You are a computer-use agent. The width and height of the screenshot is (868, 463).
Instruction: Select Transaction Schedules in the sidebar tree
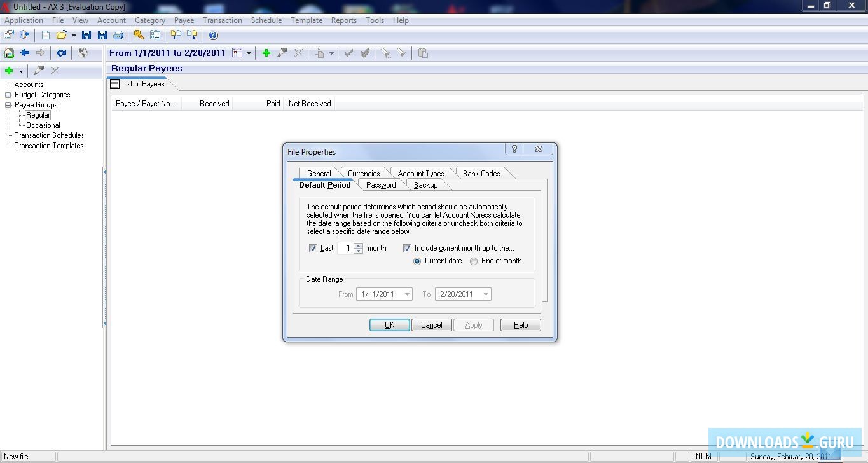49,135
